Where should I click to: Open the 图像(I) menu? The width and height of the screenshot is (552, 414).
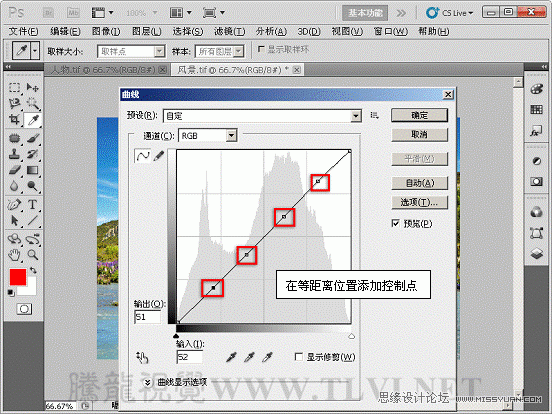coord(106,32)
